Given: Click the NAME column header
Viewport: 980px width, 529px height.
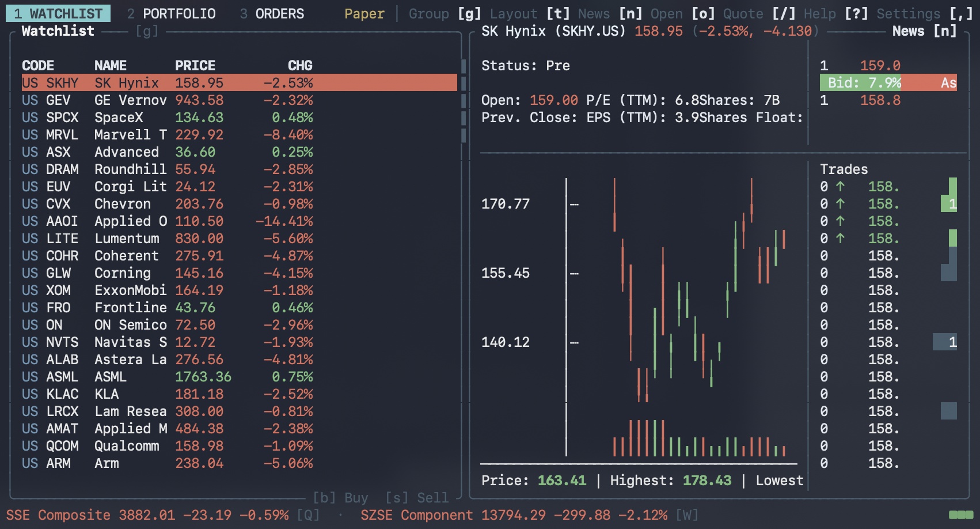Looking at the screenshot, I should click(x=111, y=65).
